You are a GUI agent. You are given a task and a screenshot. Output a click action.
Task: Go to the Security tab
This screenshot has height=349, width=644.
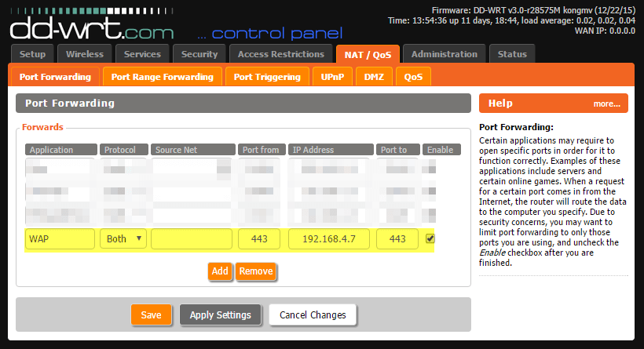click(x=199, y=54)
